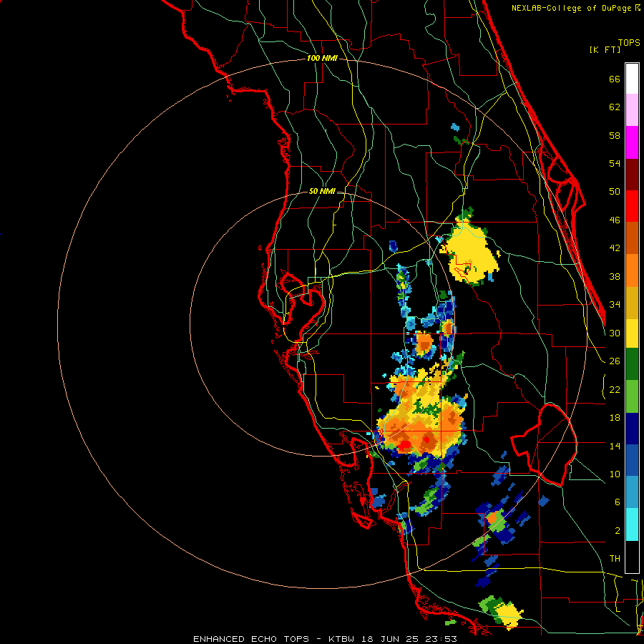
Task: Click the 50 NMI range ring label
Action: pyautogui.click(x=323, y=191)
